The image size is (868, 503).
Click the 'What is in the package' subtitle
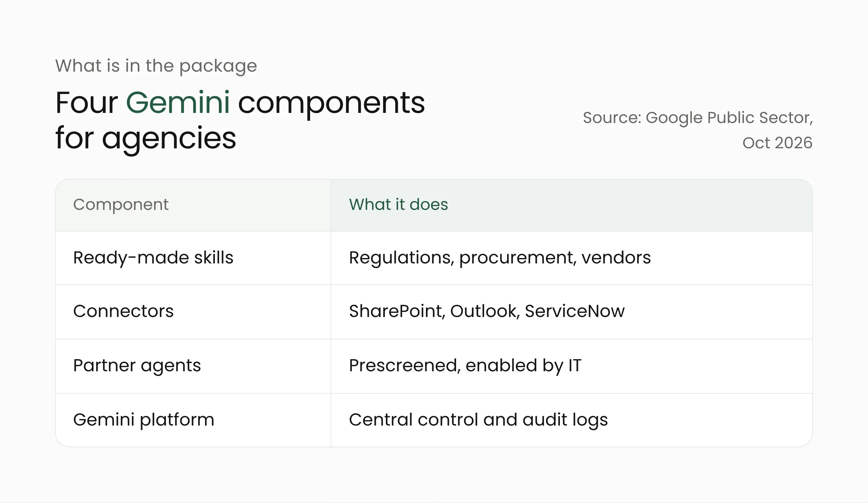click(156, 66)
